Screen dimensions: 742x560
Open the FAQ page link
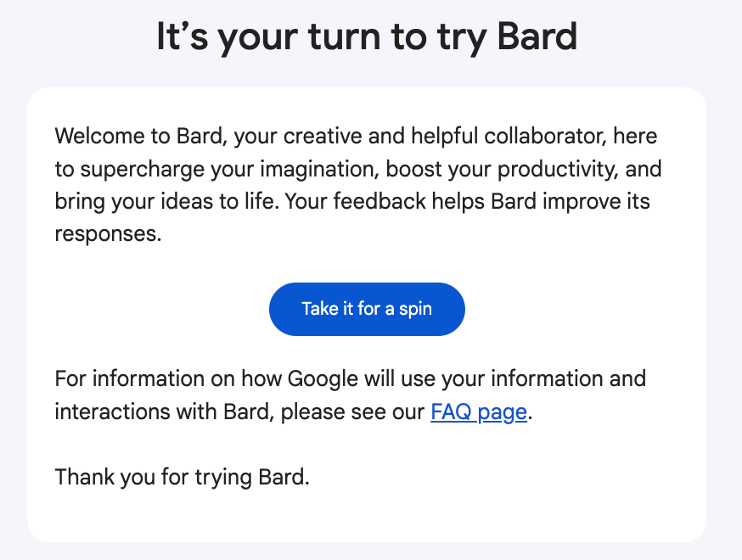point(478,412)
